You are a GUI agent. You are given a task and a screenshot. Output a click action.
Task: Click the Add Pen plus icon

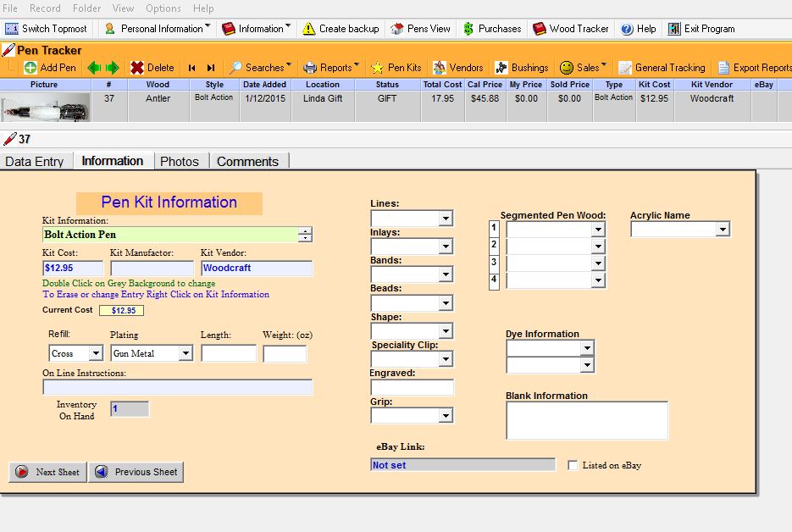(30, 68)
